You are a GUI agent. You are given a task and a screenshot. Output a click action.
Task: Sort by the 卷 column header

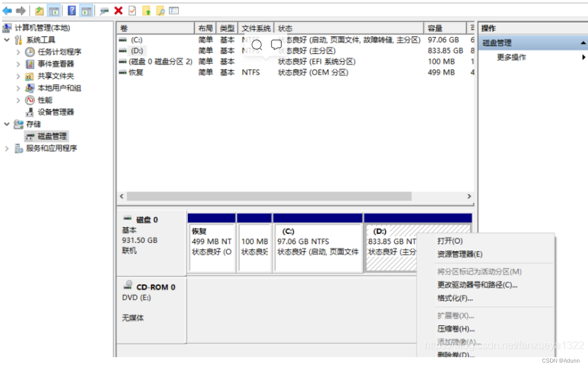click(155, 28)
